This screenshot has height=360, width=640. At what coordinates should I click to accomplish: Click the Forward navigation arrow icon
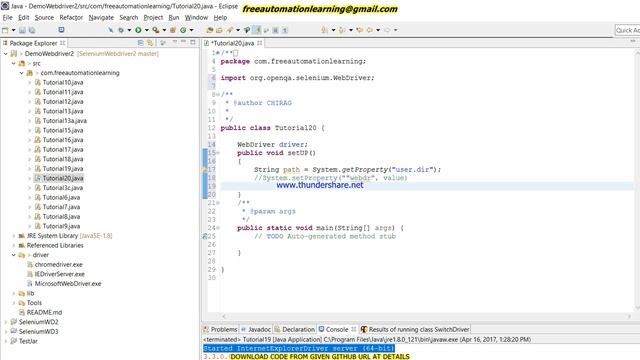pyautogui.click(x=387, y=30)
